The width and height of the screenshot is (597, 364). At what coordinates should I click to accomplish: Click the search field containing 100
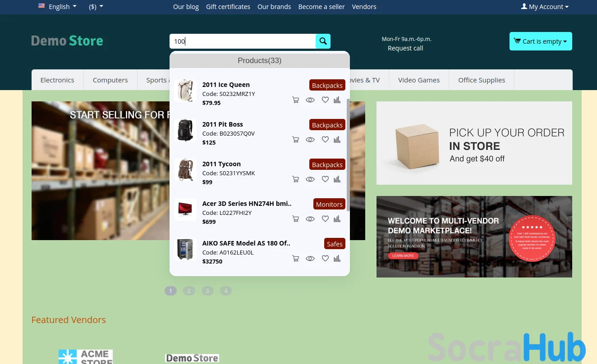tap(243, 41)
